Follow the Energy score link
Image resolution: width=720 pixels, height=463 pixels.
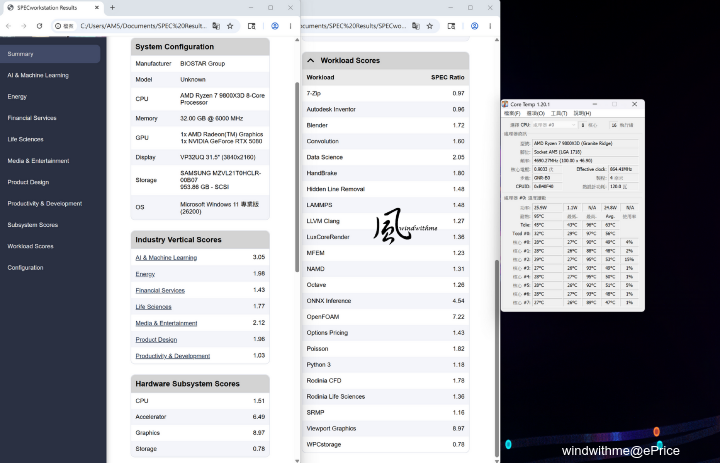[145, 274]
